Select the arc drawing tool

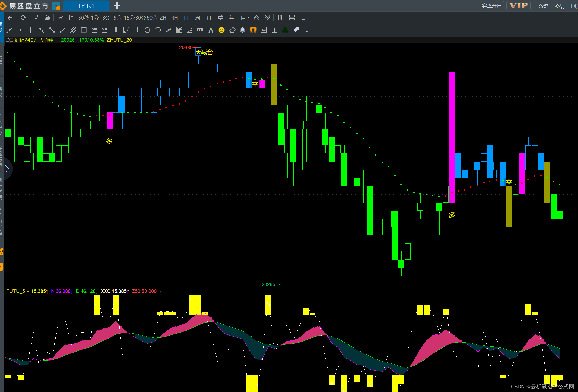(x=158, y=30)
